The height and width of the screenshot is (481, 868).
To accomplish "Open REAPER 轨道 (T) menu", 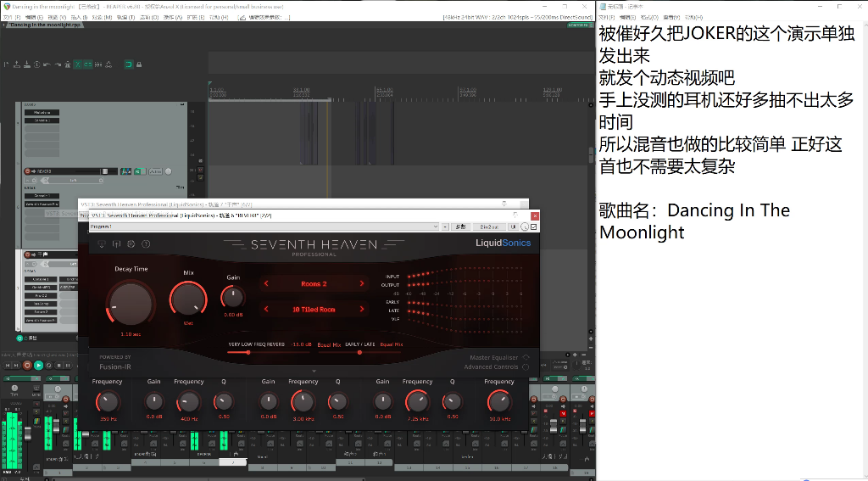I will 124,17.
